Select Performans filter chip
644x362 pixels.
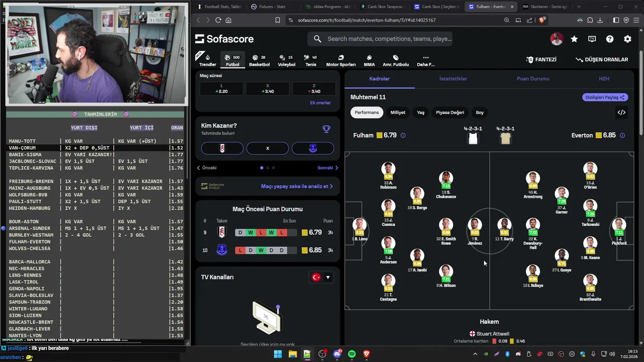click(367, 113)
